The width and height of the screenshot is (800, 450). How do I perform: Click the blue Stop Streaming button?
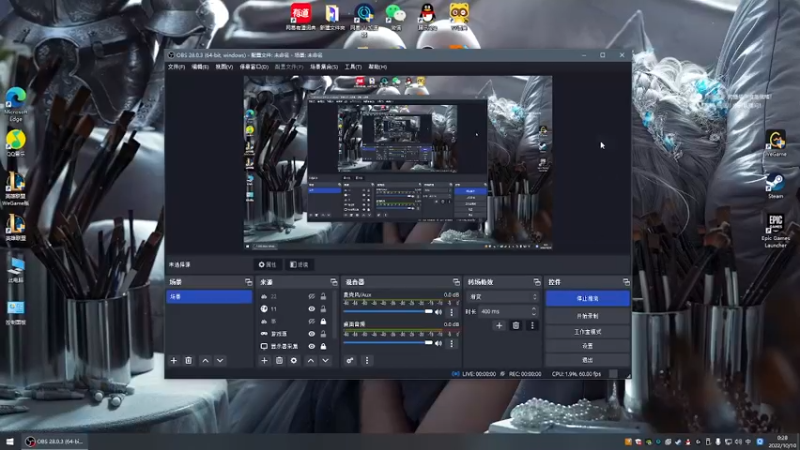point(587,298)
